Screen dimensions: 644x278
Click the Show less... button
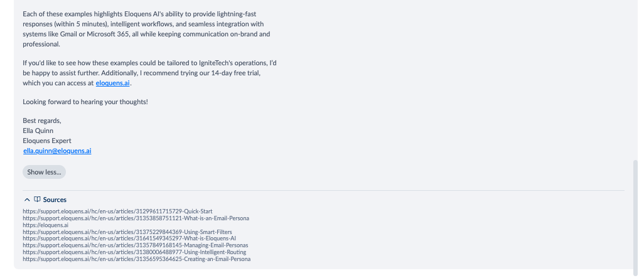44,172
